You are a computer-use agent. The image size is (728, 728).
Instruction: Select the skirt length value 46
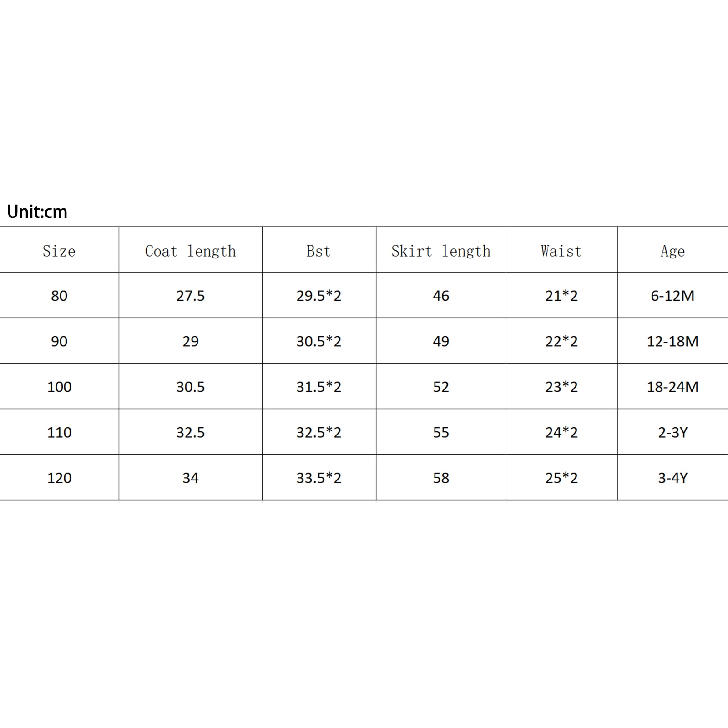[x=441, y=296]
